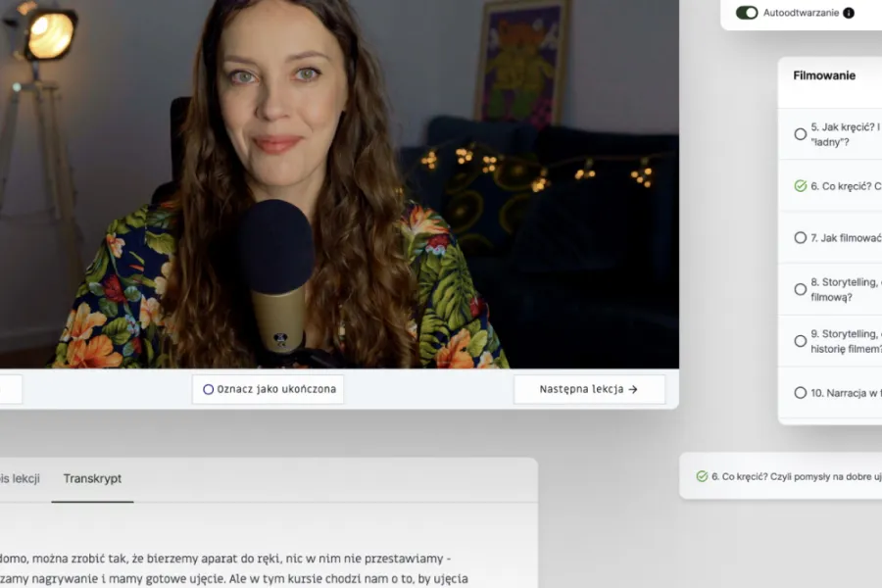Open '6. Co kręcić? Czyli pomysły' bottom card title
The height and width of the screenshot is (588, 882).
796,476
